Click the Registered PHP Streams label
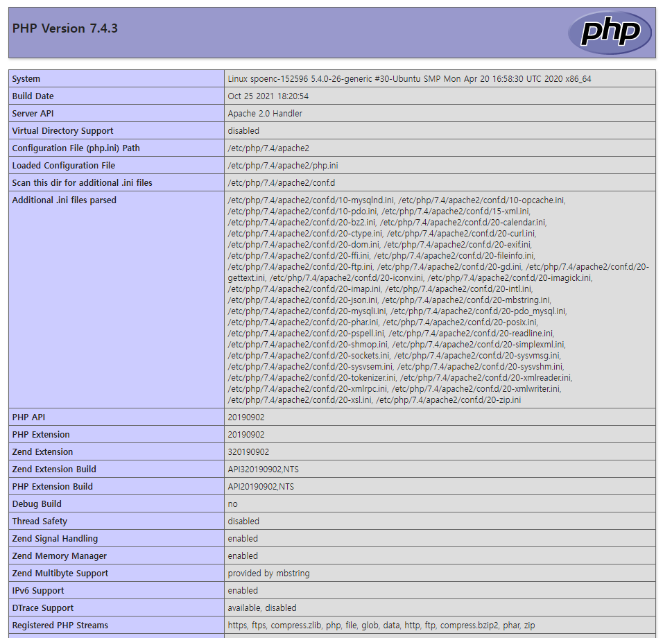The image size is (672, 638). click(60, 626)
